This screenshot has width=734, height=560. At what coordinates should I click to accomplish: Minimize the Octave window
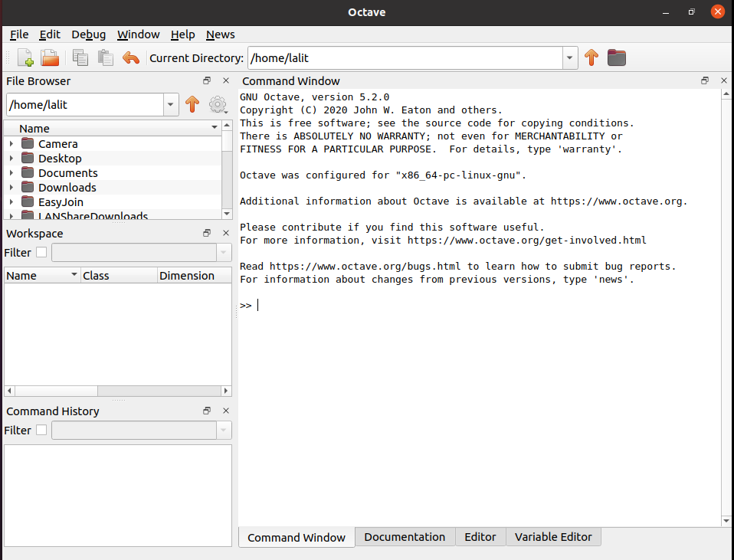[665, 12]
